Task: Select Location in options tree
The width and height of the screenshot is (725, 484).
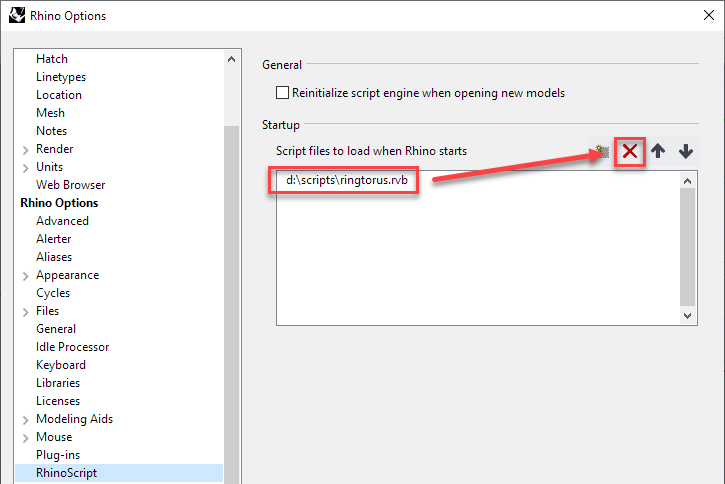Action: [x=59, y=95]
